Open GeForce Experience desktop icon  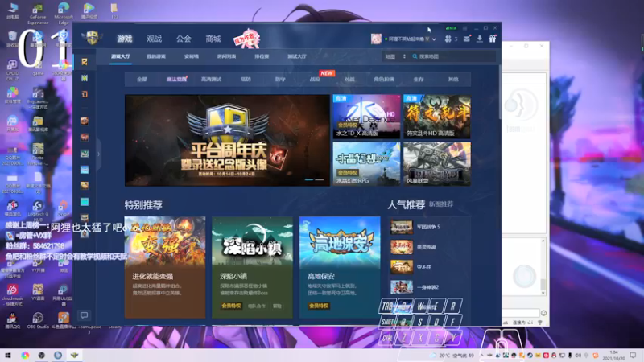pos(38,14)
